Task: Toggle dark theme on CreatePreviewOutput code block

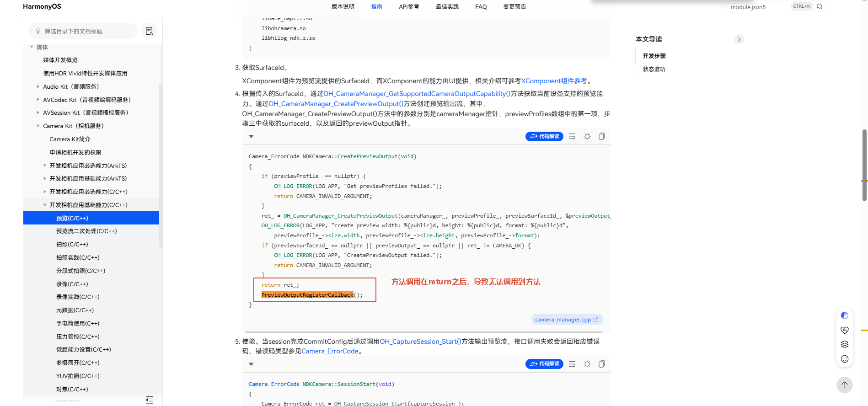Action: (x=587, y=136)
